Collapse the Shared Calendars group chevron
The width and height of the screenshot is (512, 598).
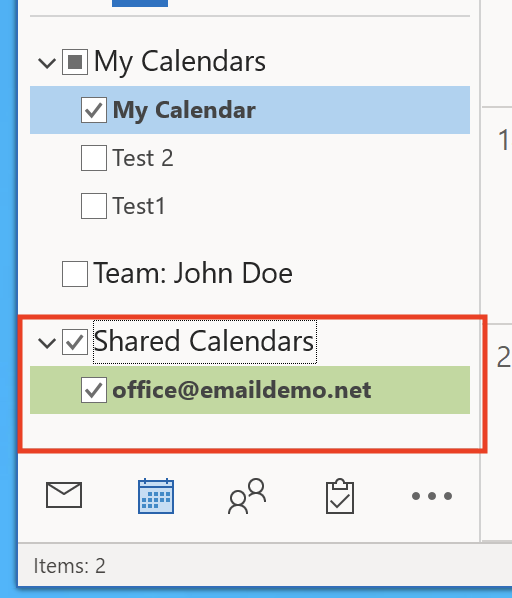(47, 343)
